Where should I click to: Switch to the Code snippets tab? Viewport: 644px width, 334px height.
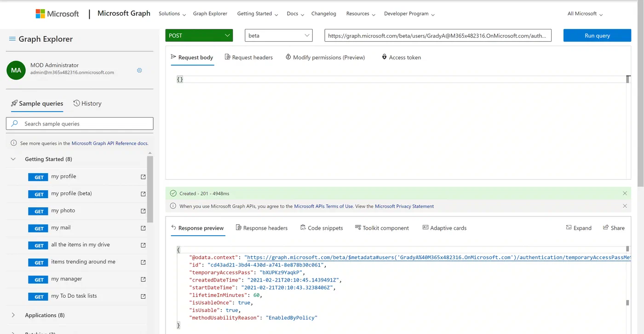click(x=322, y=228)
